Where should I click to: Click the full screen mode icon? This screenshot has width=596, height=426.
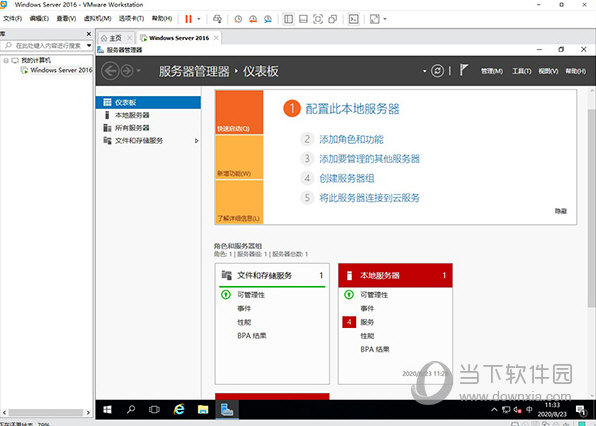tap(318, 19)
